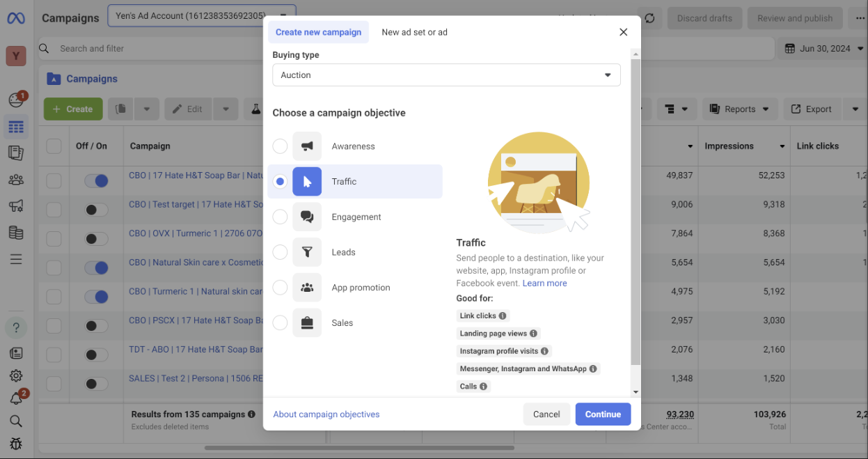The width and height of the screenshot is (868, 459).
Task: Click the bug report icon at sidebar bottom
Action: [x=15, y=444]
